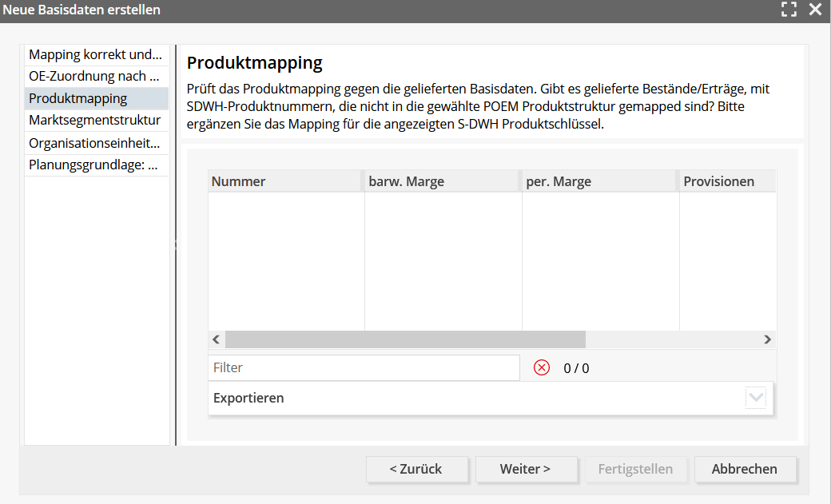Open the Organisationseinheit... step

point(97,143)
